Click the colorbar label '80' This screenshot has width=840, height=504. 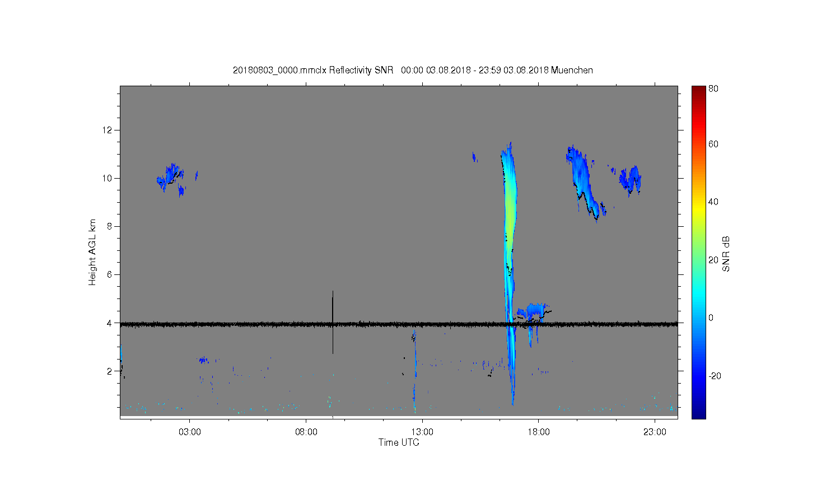pos(713,88)
